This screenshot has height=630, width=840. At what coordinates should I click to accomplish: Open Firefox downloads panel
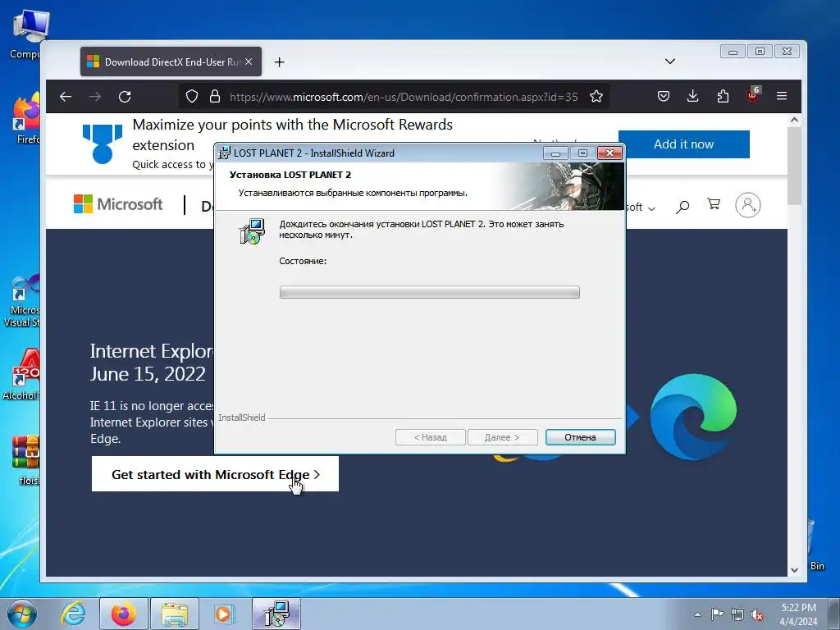coord(692,97)
